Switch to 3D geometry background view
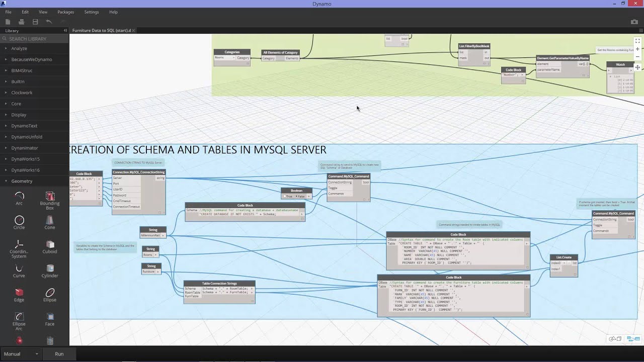This screenshot has width=644, height=362. [615, 339]
